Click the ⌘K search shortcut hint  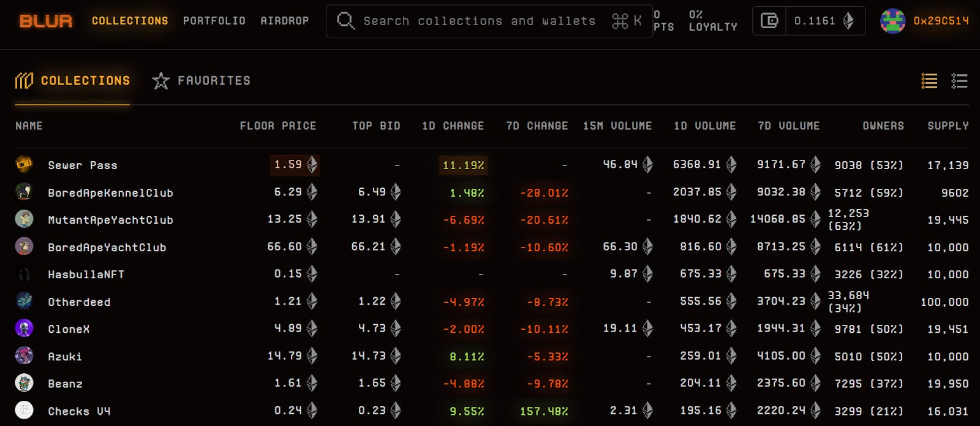pos(627,21)
